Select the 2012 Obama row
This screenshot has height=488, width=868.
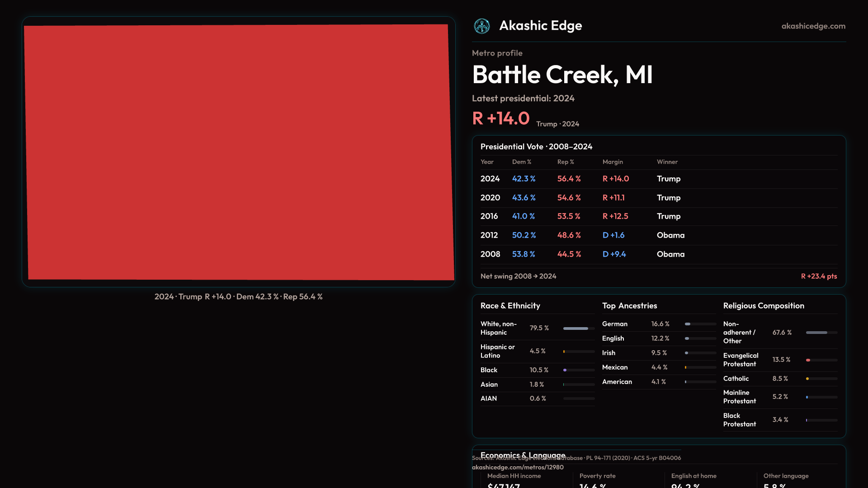point(658,235)
